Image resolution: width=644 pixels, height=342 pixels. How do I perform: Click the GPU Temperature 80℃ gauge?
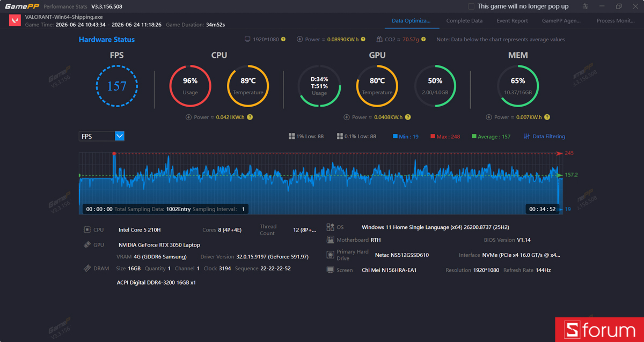tap(377, 86)
